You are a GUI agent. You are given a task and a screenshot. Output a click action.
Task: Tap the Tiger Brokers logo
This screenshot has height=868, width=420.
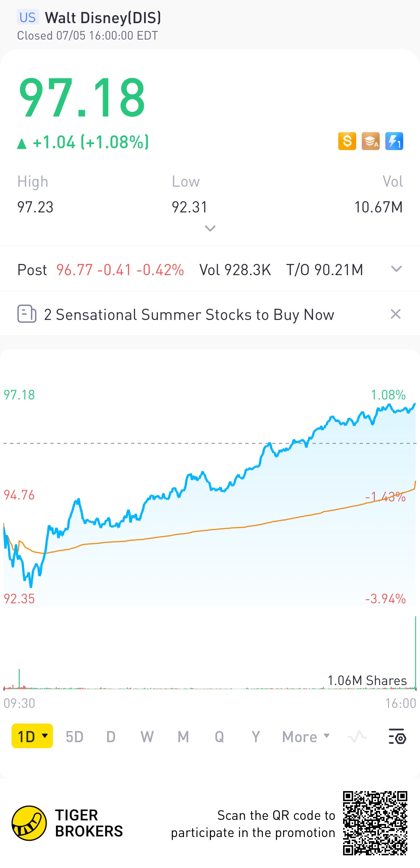point(29,823)
